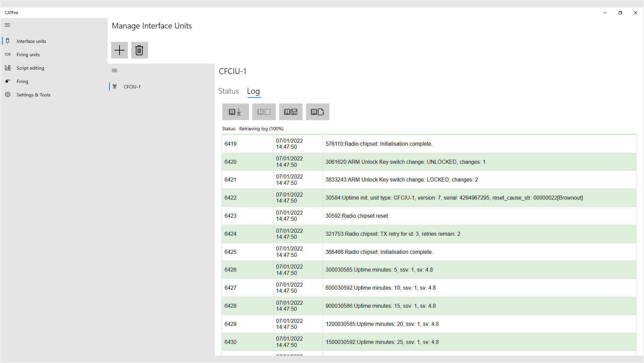
Task: Switch to the Status tab
Action: 229,91
